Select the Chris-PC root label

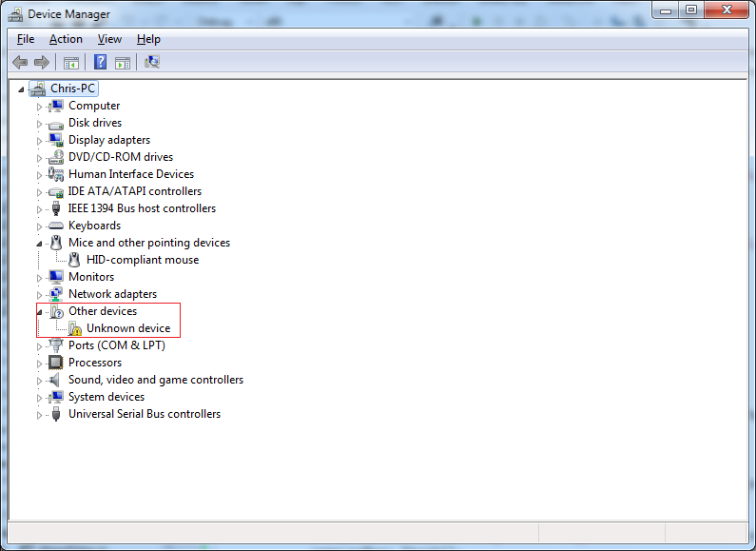pos(73,89)
